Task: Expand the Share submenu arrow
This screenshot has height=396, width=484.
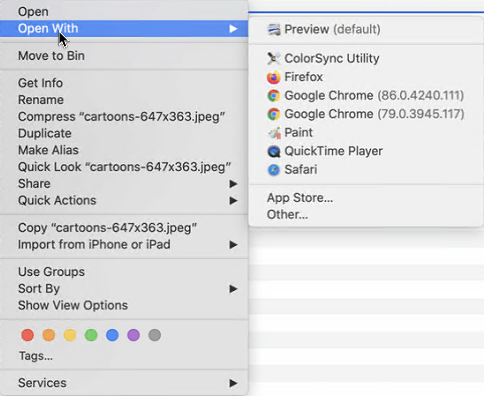Action: [x=233, y=184]
